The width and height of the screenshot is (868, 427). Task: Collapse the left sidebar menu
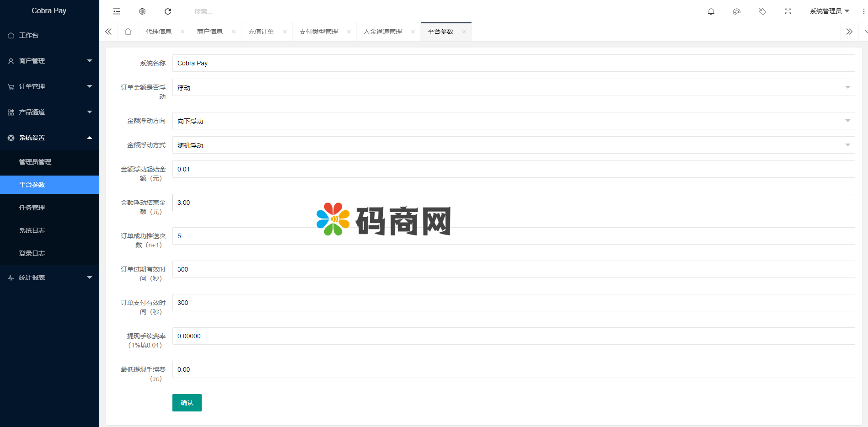116,11
